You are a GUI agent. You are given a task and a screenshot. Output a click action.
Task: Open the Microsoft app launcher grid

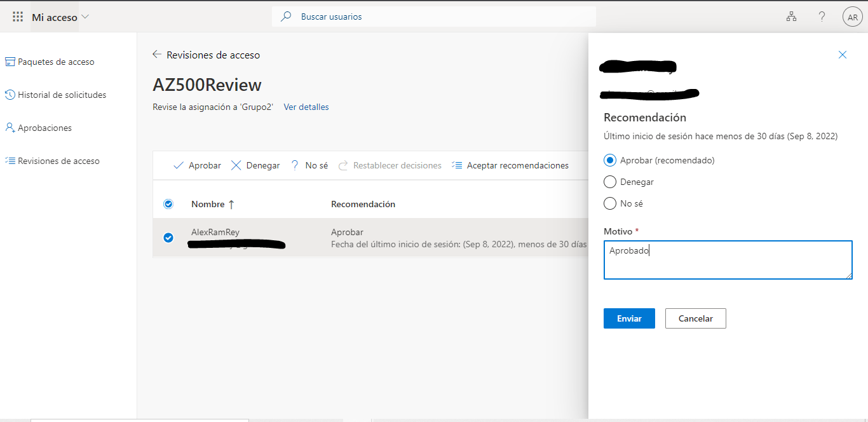pyautogui.click(x=17, y=17)
